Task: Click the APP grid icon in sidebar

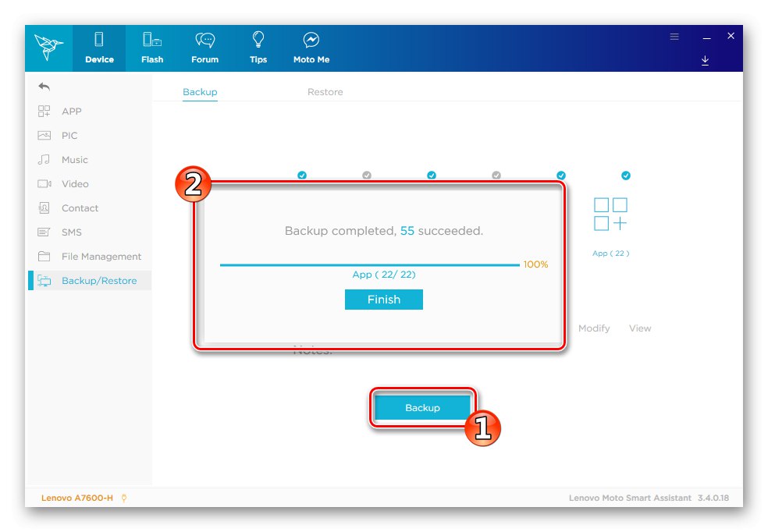Action: tap(44, 111)
